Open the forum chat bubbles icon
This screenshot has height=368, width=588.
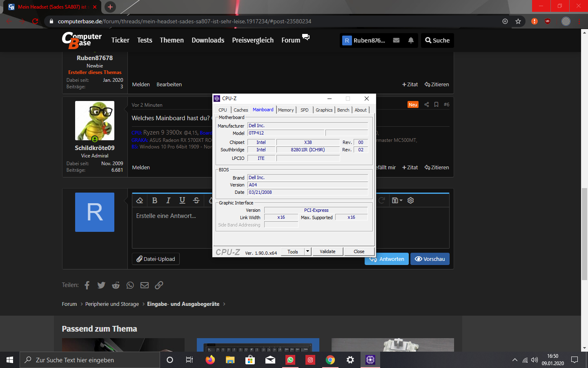(306, 38)
